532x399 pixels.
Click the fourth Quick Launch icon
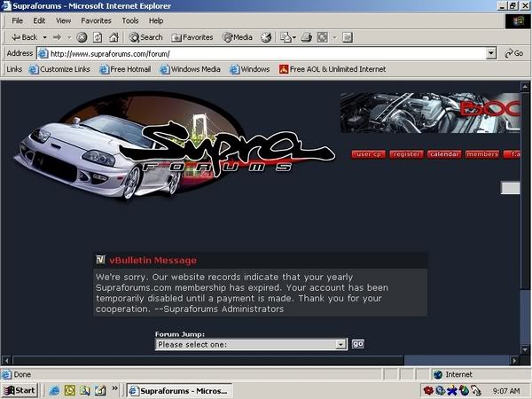tap(100, 391)
